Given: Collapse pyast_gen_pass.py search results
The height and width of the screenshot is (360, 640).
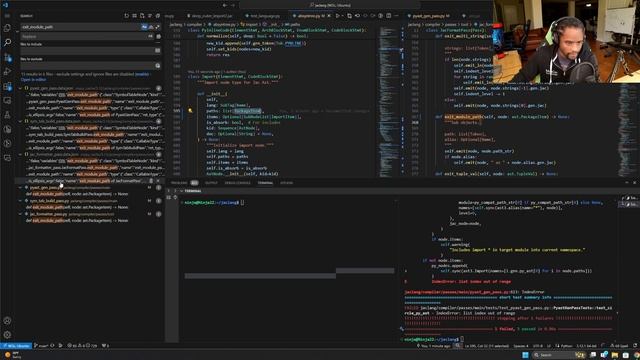Looking at the screenshot, I should [20, 188].
